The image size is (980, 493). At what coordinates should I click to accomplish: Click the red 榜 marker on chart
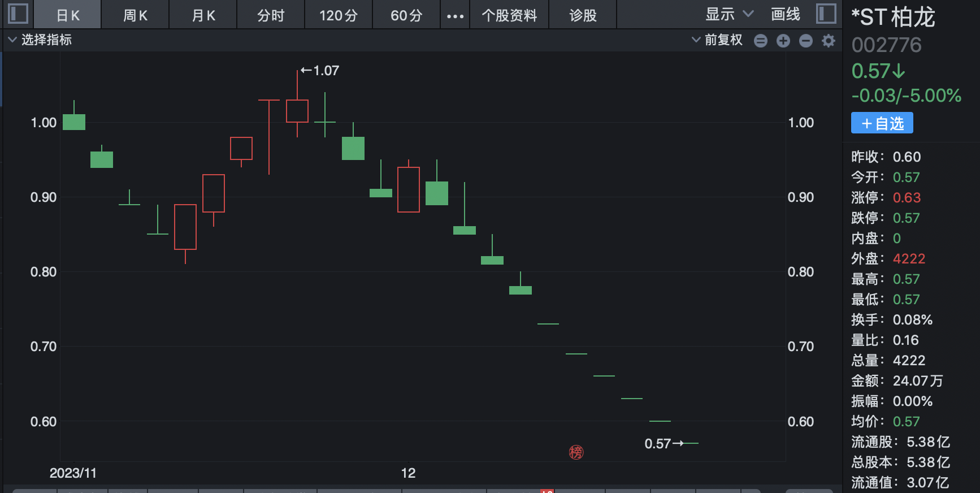click(x=576, y=452)
